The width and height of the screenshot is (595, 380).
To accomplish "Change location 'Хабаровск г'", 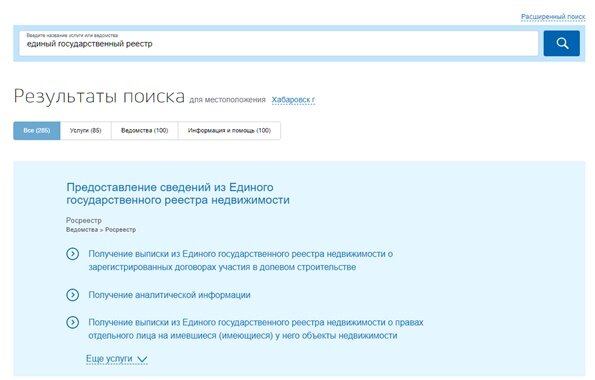I will tap(293, 100).
